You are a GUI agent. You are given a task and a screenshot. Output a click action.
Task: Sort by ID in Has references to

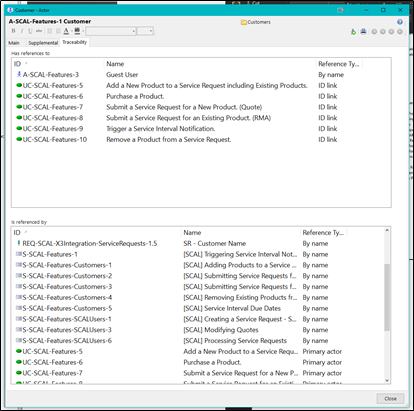pyautogui.click(x=58, y=64)
